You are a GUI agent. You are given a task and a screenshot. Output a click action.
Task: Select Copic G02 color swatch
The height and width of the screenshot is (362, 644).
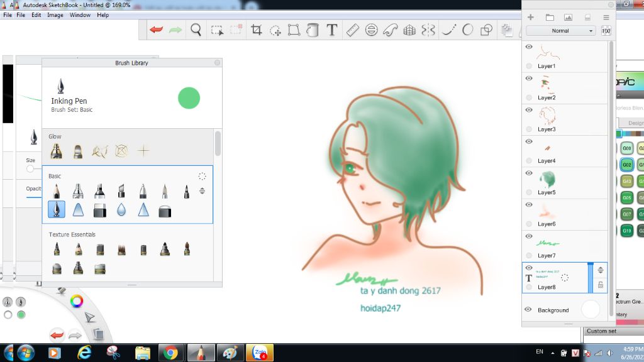[x=627, y=165]
